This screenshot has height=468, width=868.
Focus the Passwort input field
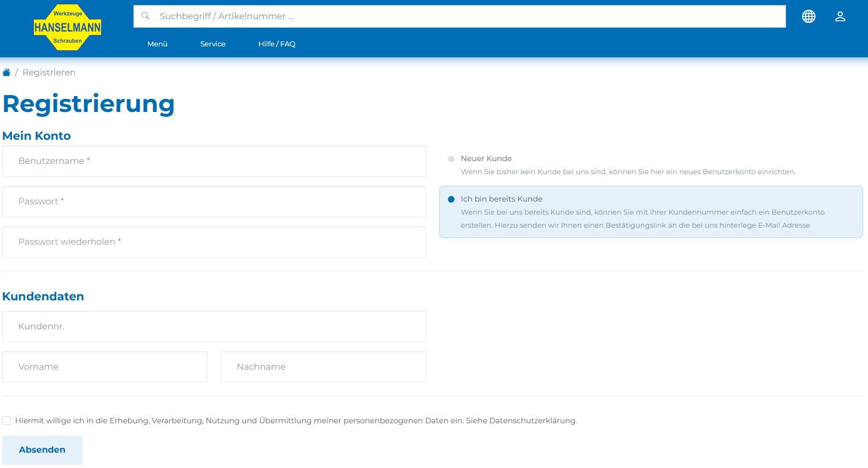[x=214, y=202]
